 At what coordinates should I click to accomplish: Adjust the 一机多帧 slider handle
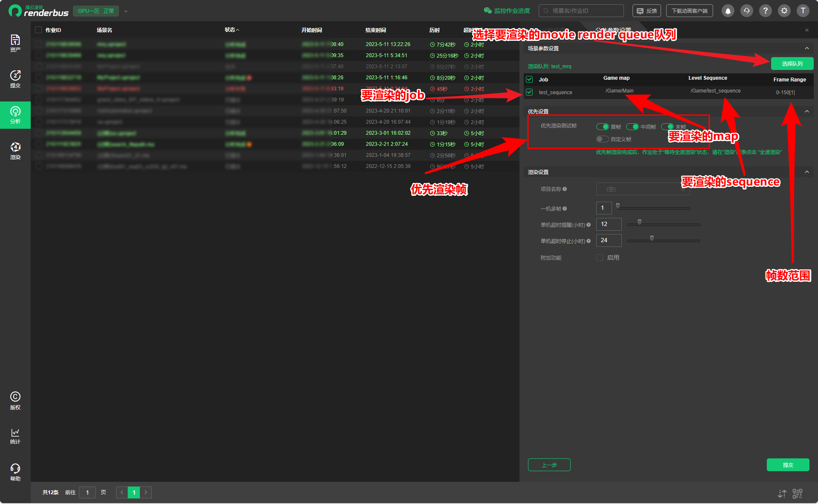[x=618, y=206]
